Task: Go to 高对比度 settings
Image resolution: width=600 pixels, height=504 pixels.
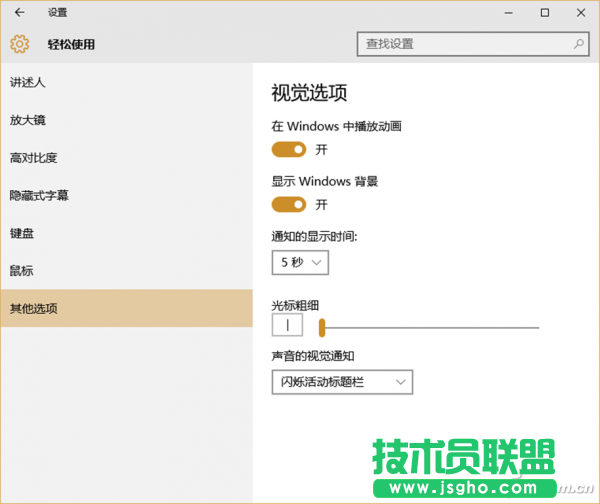Action: (34, 158)
